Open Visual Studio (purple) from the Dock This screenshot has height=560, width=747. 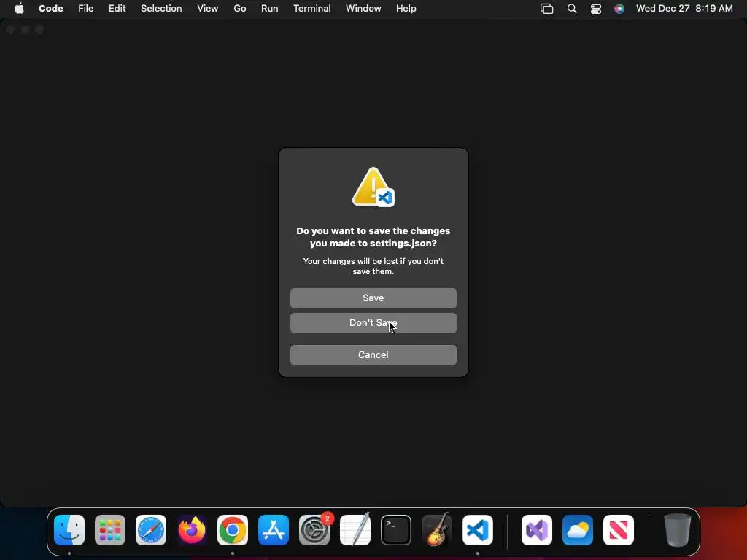pos(537,530)
